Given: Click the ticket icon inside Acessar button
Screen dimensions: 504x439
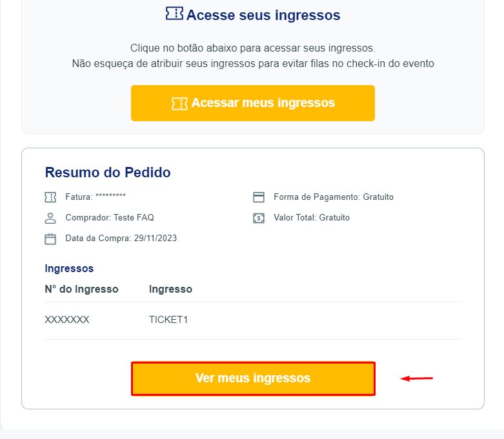Looking at the screenshot, I should [179, 103].
